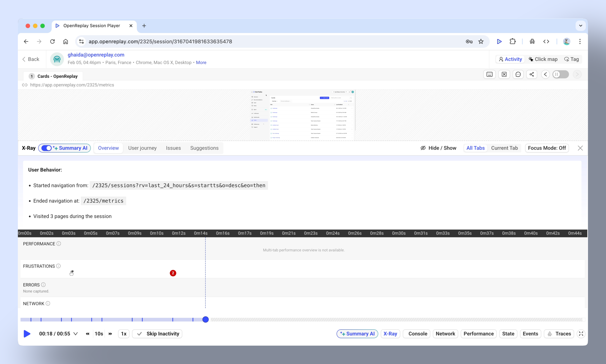This screenshot has width=606, height=364.
Task: Close the X-Ray panel
Action: [x=580, y=148]
